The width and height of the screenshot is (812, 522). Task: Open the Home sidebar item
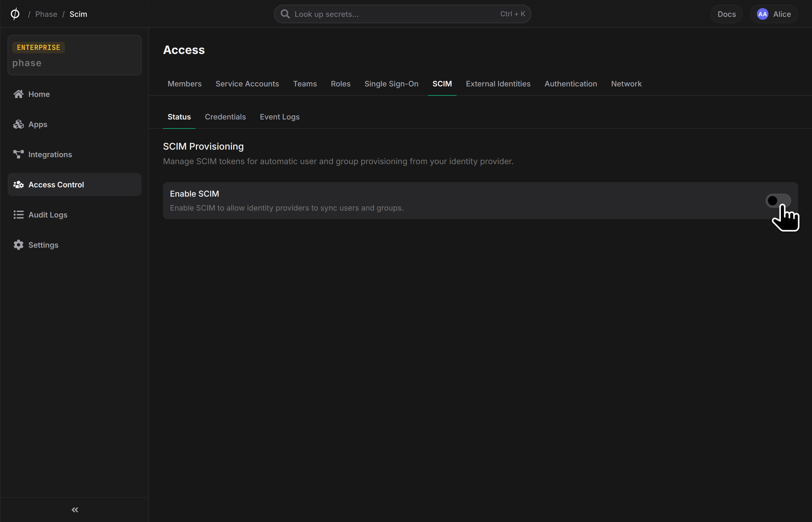point(74,94)
